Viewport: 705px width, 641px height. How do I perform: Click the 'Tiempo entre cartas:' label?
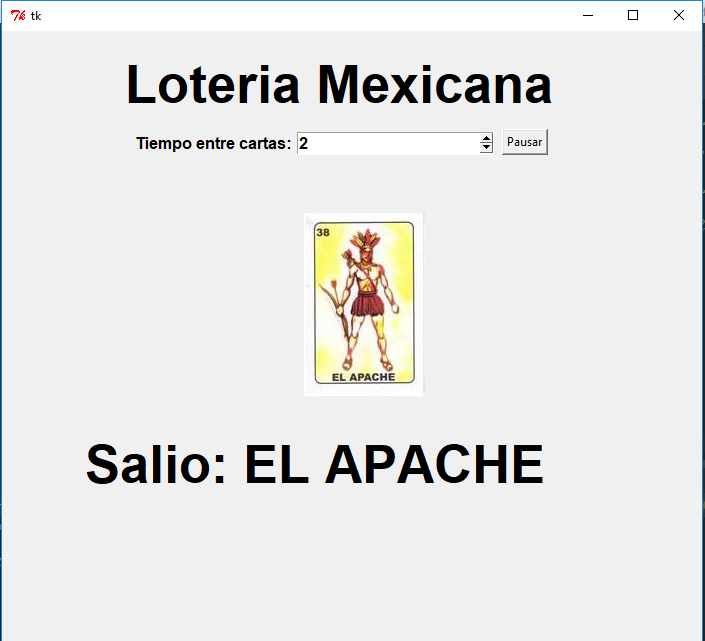pos(214,143)
